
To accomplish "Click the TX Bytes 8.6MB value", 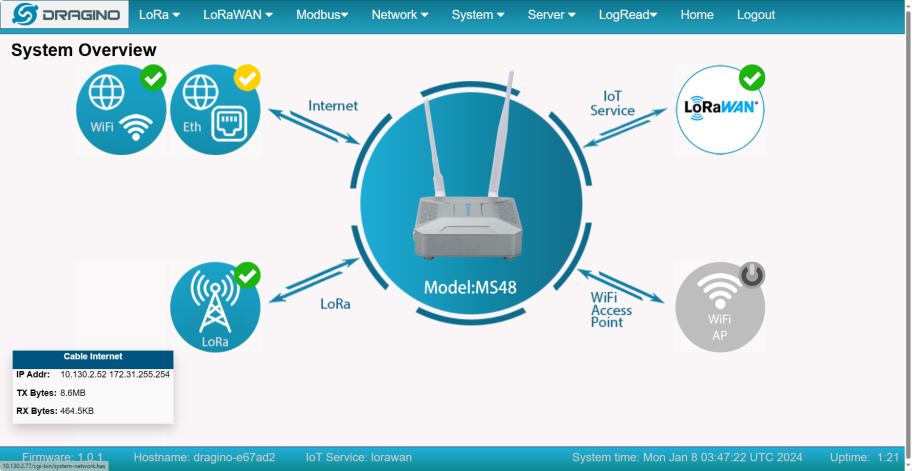I will point(73,393).
